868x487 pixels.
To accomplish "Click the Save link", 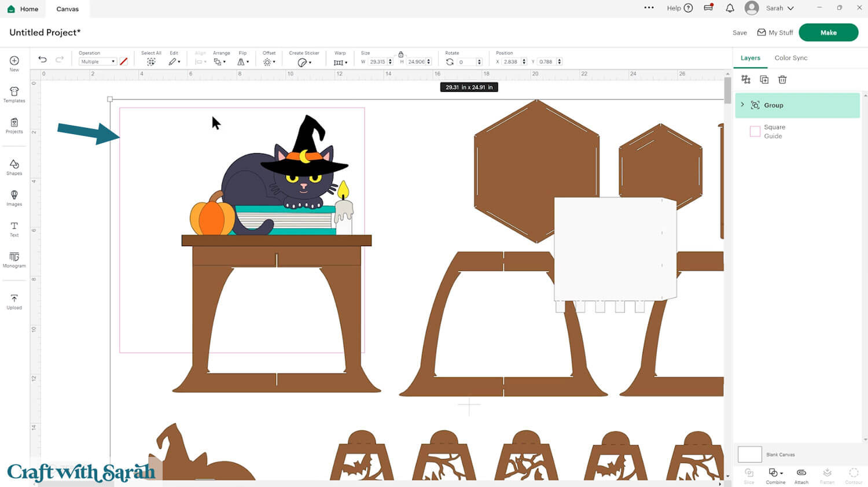I will [739, 32].
